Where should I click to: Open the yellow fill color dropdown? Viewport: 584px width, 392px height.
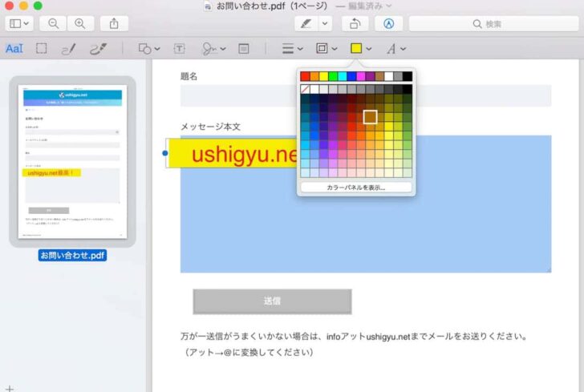click(x=361, y=48)
